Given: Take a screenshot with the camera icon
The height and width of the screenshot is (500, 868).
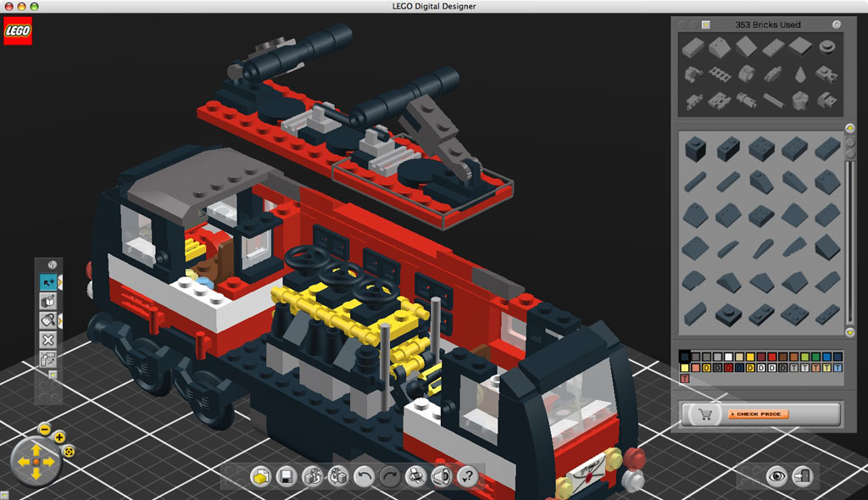Looking at the screenshot, I should (417, 477).
